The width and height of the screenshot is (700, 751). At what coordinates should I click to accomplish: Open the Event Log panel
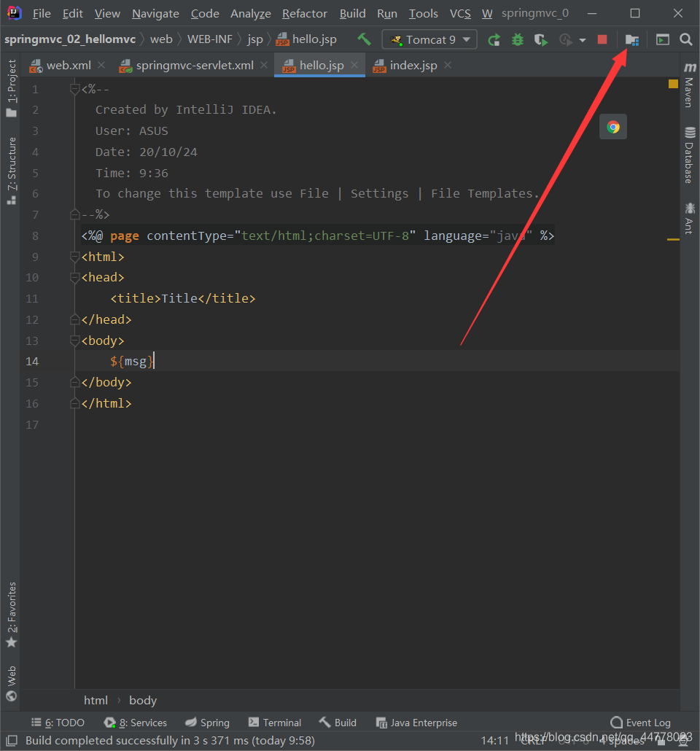[641, 723]
